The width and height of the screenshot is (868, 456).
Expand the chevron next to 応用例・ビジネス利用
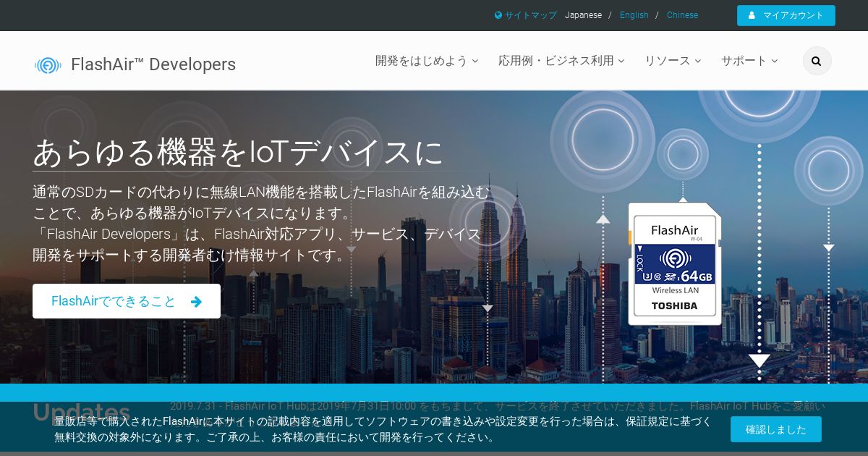pos(621,62)
